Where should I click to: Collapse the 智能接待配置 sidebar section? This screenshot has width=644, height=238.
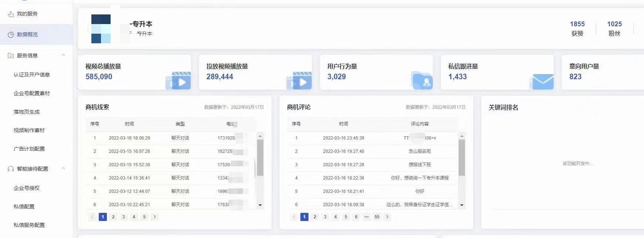click(63, 168)
